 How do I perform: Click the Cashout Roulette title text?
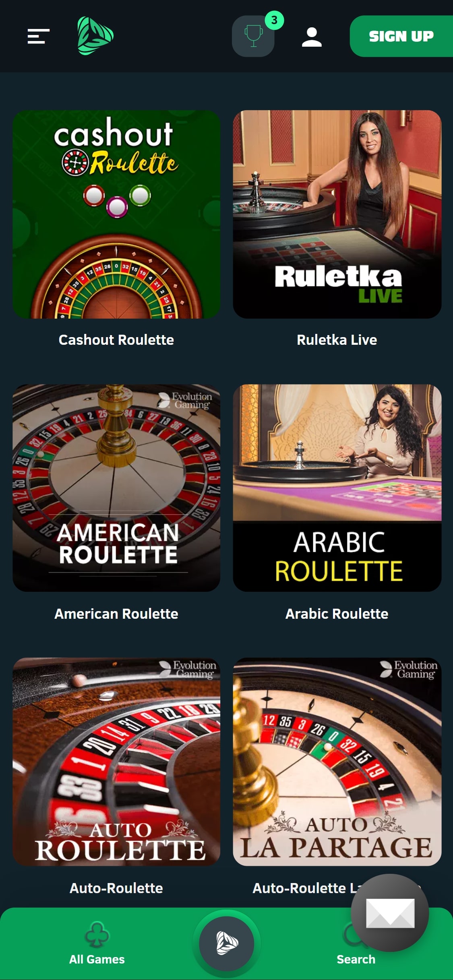[x=116, y=340]
